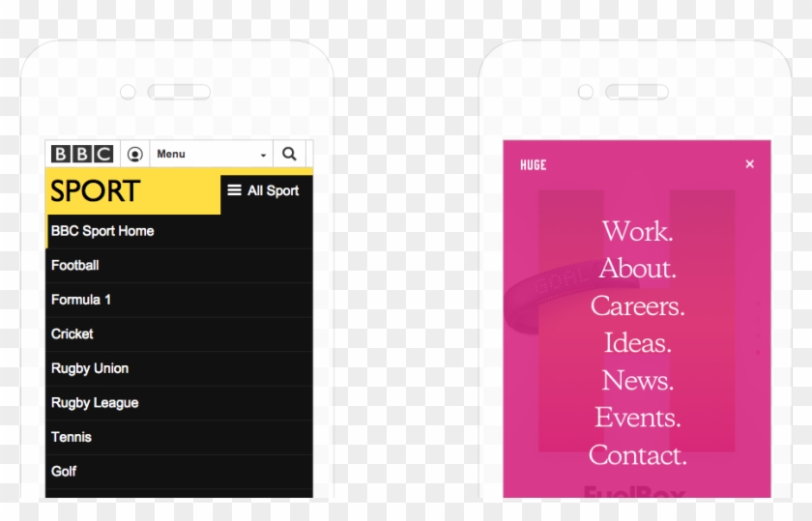Click the Contact. link

[x=637, y=455]
